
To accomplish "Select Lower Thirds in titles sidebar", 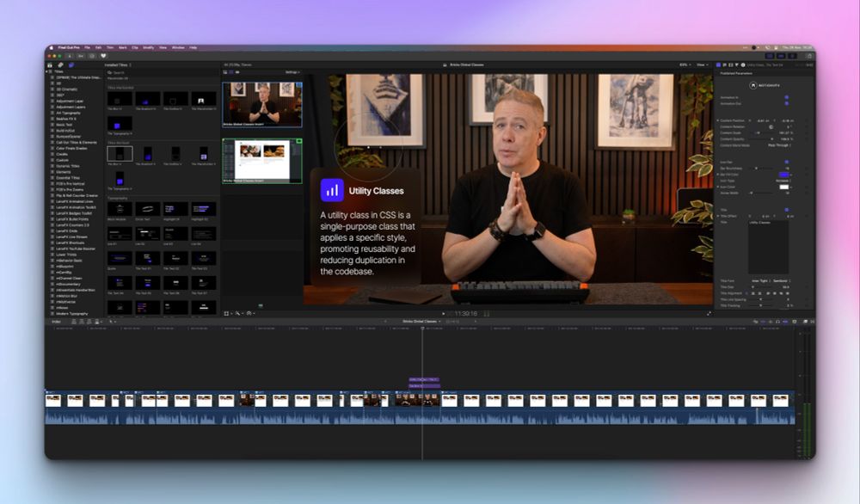I will click(x=66, y=255).
